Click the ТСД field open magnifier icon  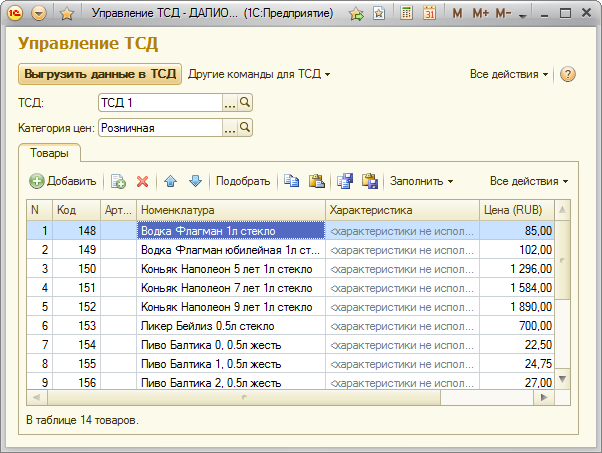(x=245, y=103)
